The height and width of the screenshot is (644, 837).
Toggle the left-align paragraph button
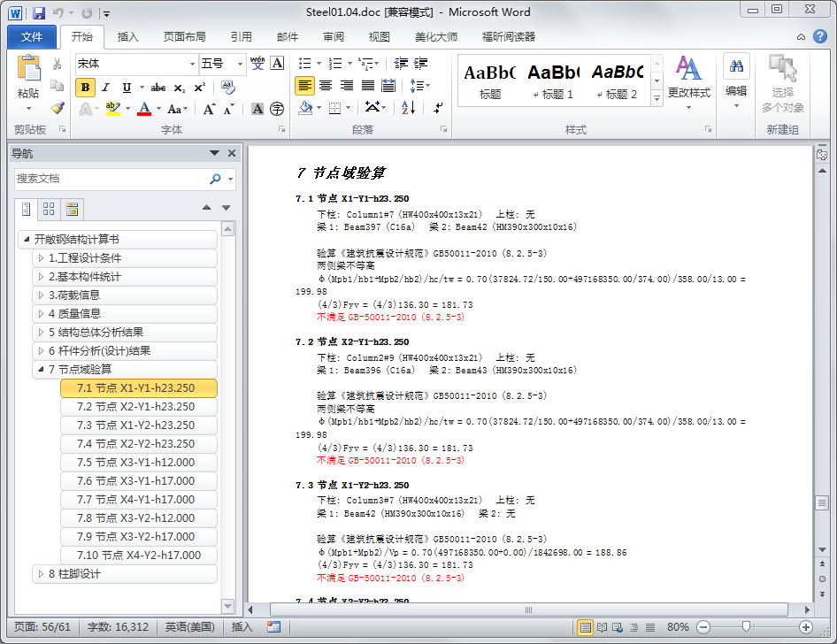pos(304,86)
